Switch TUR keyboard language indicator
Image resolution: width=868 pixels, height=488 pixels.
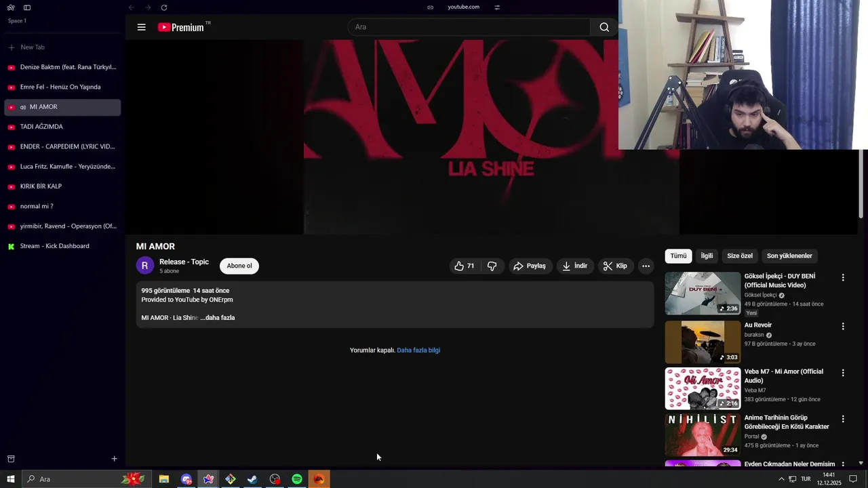pyautogui.click(x=806, y=479)
